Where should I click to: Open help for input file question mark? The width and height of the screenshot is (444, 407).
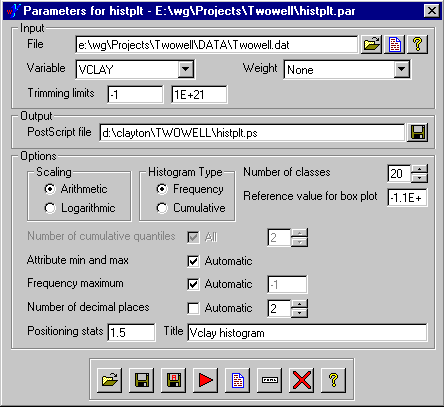point(418,44)
